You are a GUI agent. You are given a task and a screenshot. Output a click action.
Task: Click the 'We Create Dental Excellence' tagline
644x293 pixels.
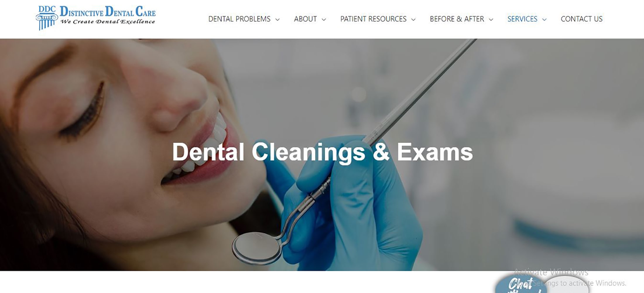108,22
